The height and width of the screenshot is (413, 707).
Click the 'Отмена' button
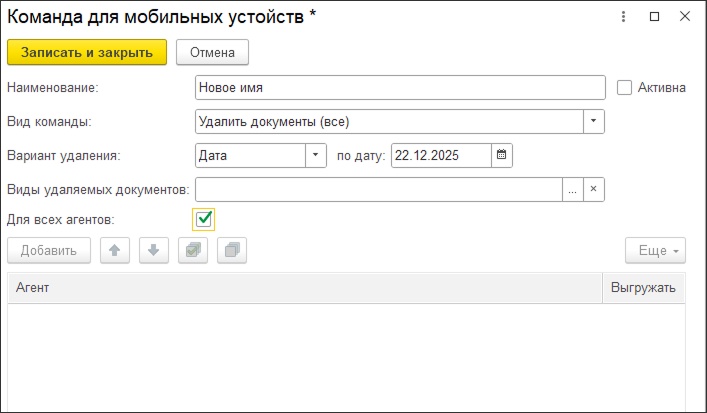(x=212, y=52)
